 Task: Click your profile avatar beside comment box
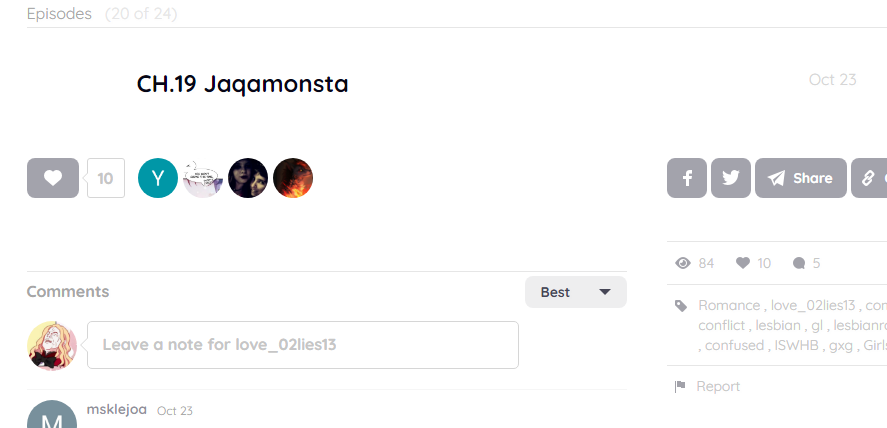(53, 346)
